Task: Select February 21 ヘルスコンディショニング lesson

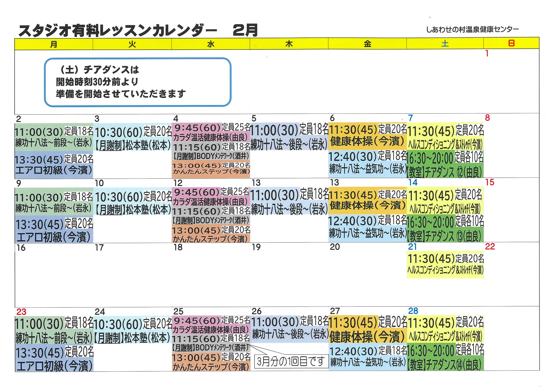Action: pyautogui.click(x=445, y=264)
